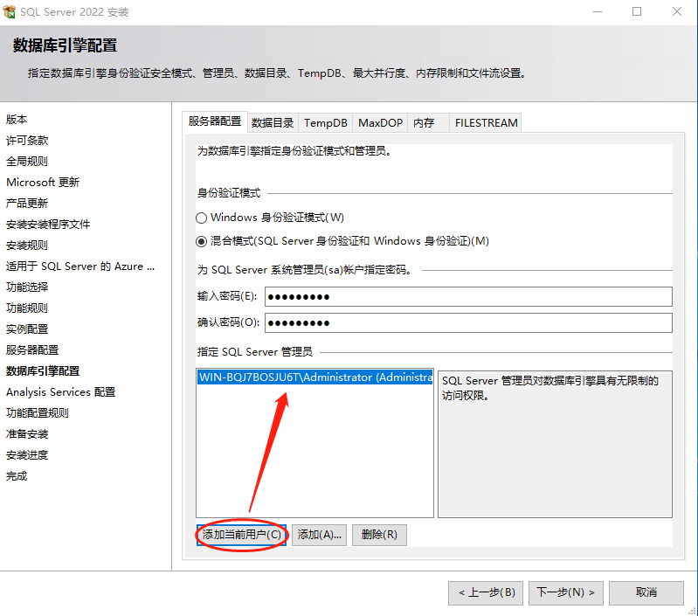Click 功能选择 in the steps sidebar
Viewport: 698px width, 616px height.
tap(27, 287)
